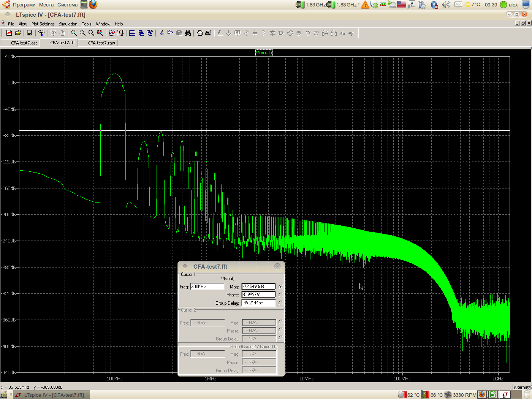Click the Find binoculars icon
Viewport: 532px width, 399px height.
pyautogui.click(x=188, y=33)
